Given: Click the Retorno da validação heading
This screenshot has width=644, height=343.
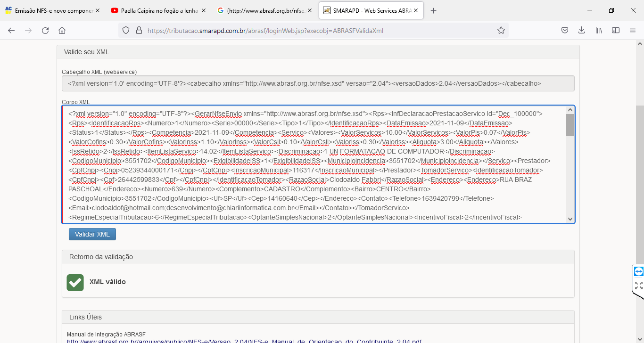Looking at the screenshot, I should point(101,257).
